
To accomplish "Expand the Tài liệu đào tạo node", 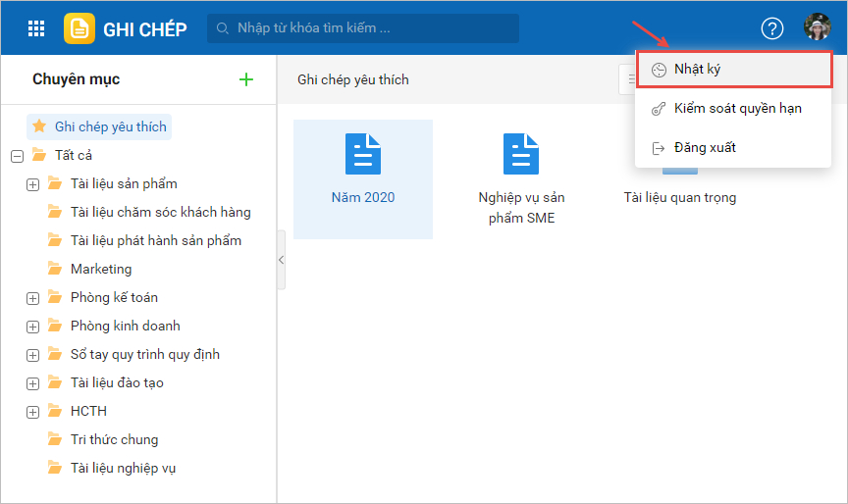I will pos(33,384).
